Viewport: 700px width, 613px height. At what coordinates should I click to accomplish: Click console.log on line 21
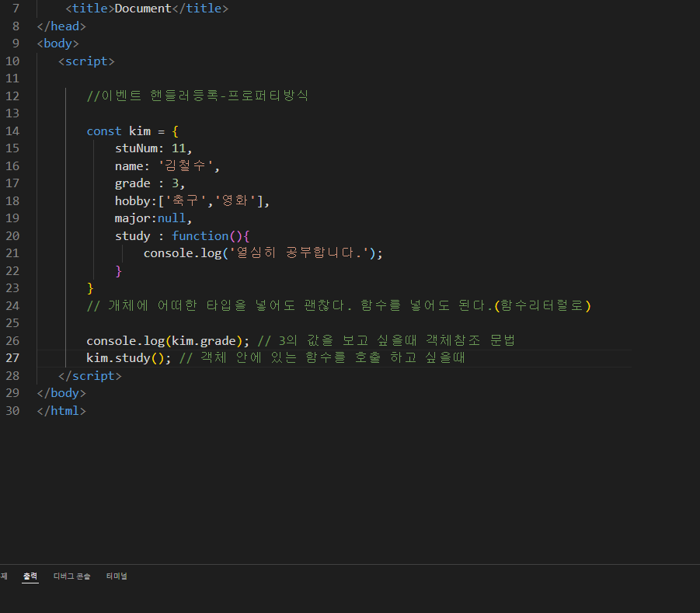(182, 253)
